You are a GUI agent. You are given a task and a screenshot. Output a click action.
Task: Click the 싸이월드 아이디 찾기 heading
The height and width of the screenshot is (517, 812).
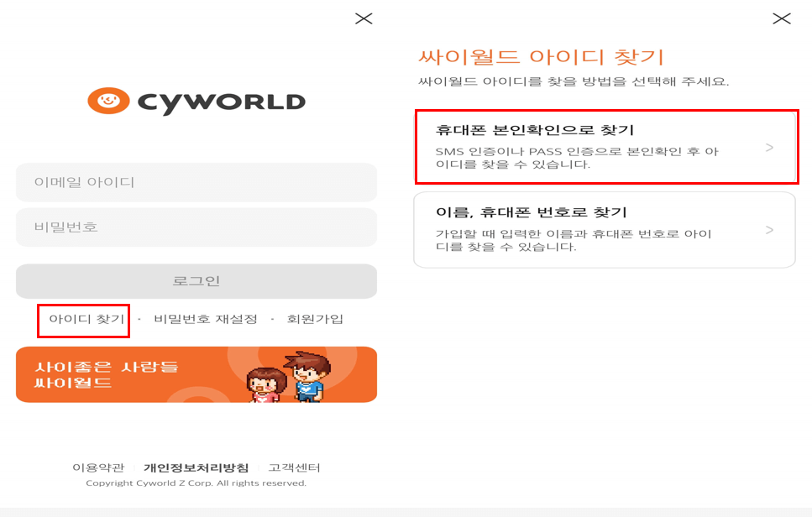tap(541, 56)
